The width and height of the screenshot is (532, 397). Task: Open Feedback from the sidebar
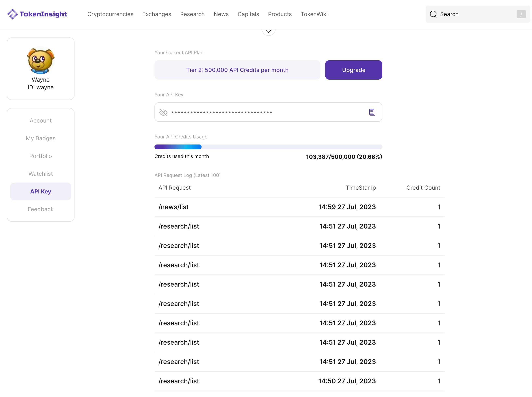(40, 209)
